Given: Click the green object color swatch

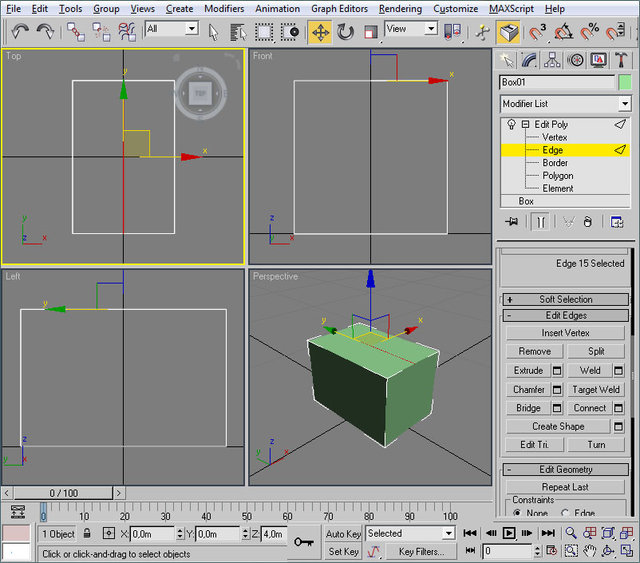Looking at the screenshot, I should pos(625,82).
